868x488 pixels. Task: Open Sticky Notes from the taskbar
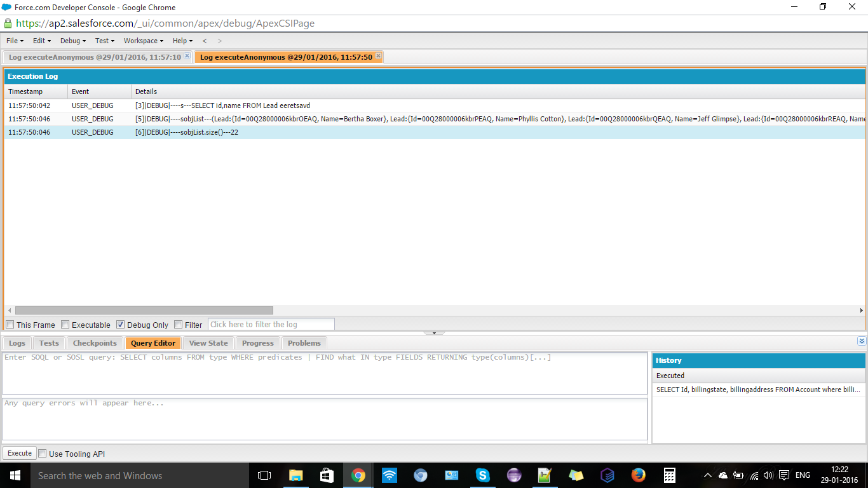point(576,475)
